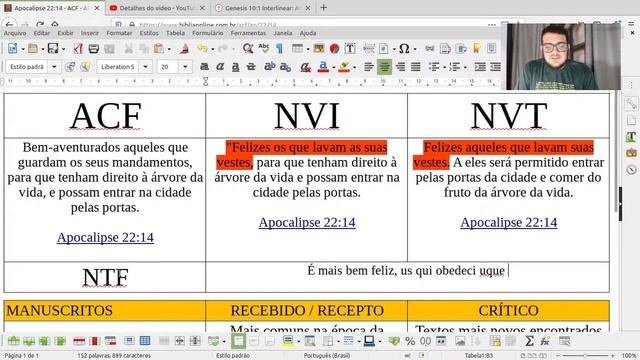
Task: Click the Paste clipboard icon
Action: point(159,48)
